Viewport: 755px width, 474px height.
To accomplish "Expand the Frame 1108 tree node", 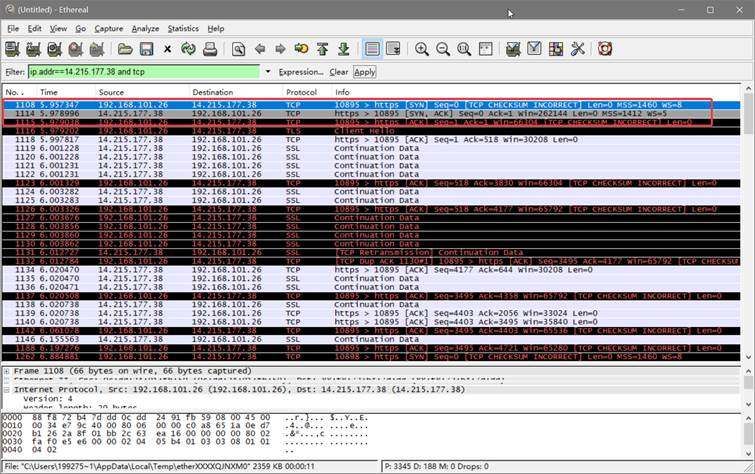I will pos(7,371).
